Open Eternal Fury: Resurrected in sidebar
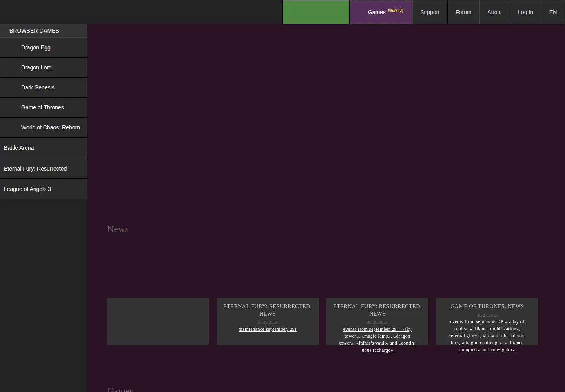Viewport: 565px width, 392px height. click(x=44, y=169)
